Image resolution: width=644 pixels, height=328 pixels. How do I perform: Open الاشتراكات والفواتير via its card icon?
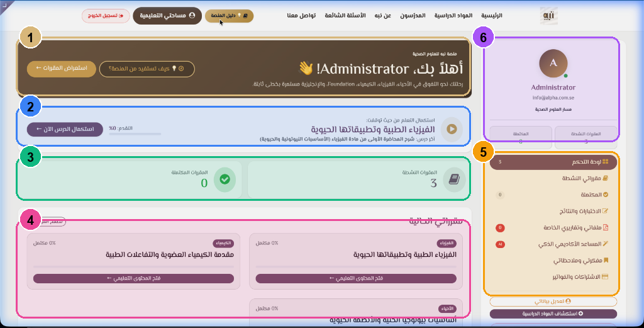605,277
